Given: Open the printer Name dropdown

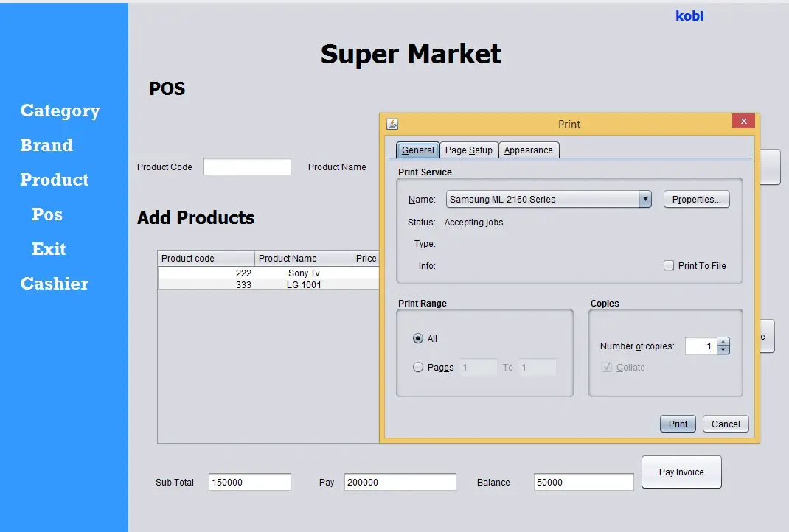Looking at the screenshot, I should [645, 199].
